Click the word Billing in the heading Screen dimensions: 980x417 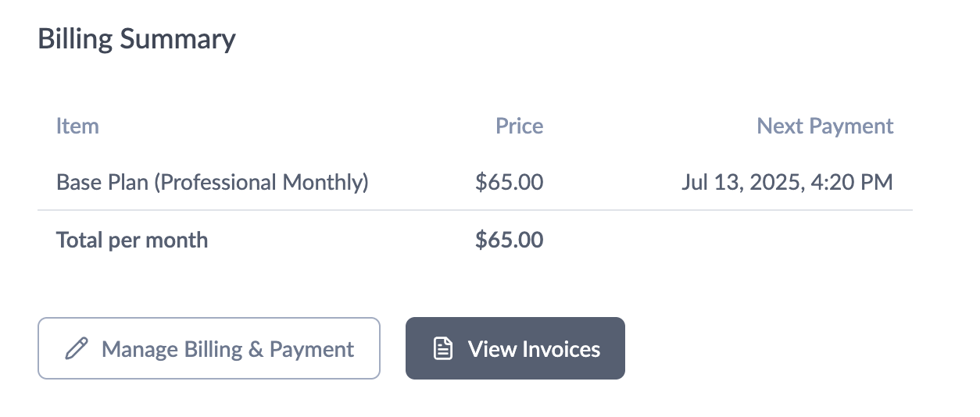coord(76,39)
